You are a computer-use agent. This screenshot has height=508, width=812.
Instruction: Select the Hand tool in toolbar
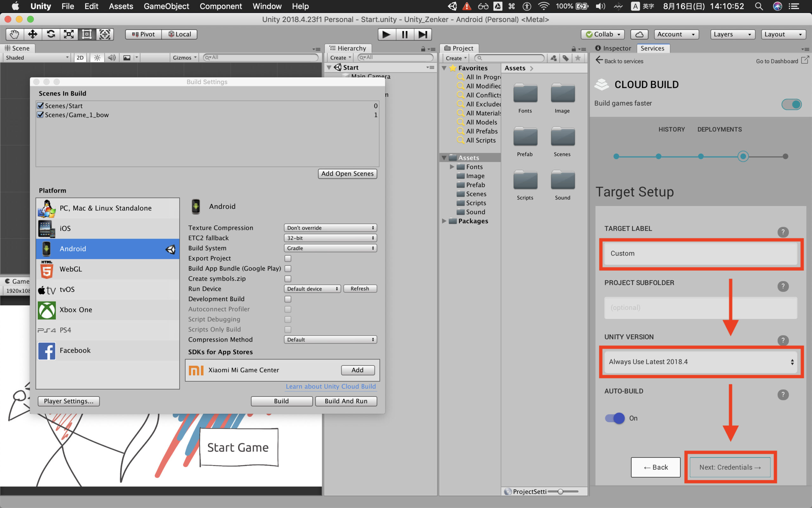(x=15, y=34)
